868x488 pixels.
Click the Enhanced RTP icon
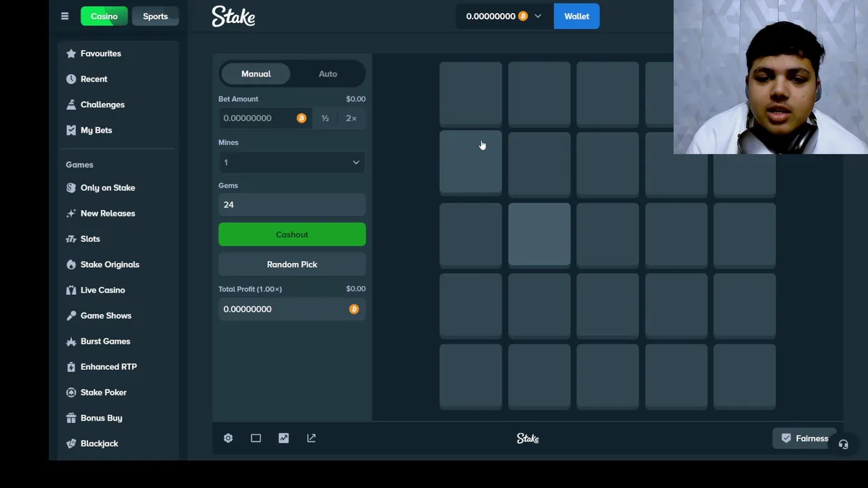pos(71,367)
